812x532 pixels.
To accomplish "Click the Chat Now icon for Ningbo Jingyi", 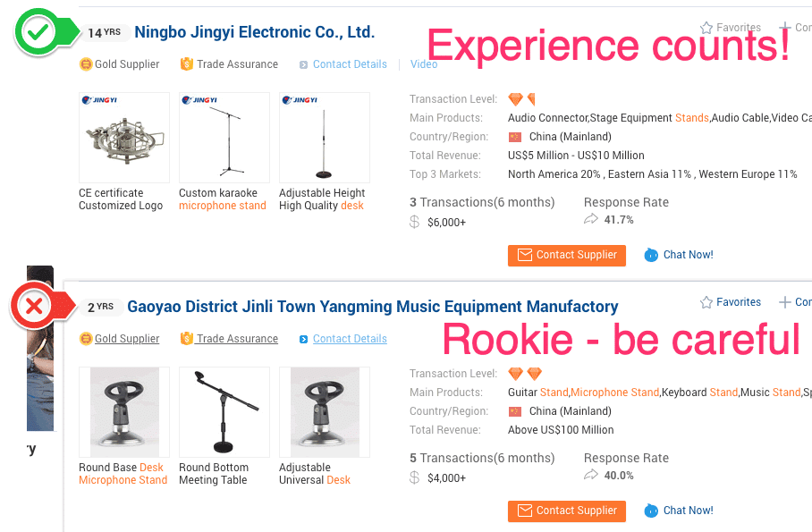I will [x=651, y=255].
